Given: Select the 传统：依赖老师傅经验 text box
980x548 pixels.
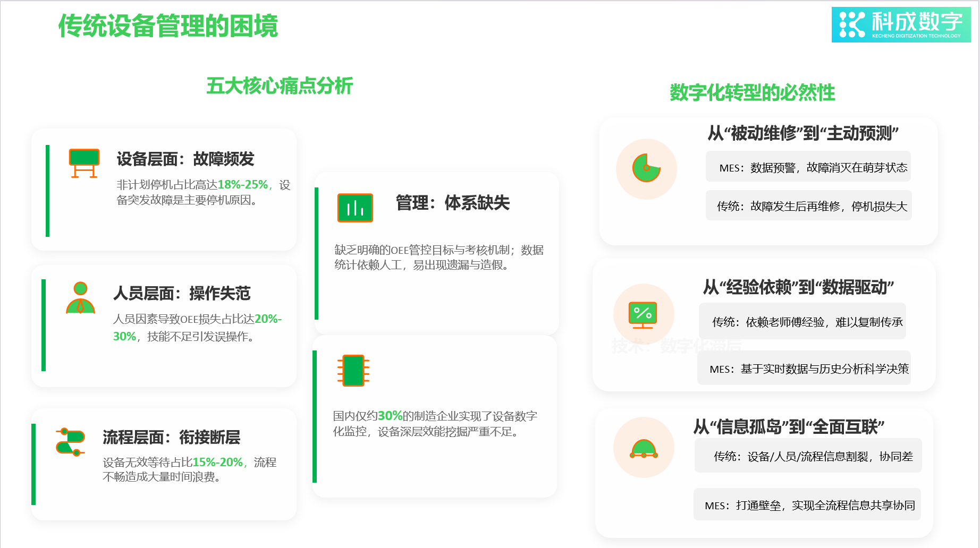Looking at the screenshot, I should click(802, 321).
